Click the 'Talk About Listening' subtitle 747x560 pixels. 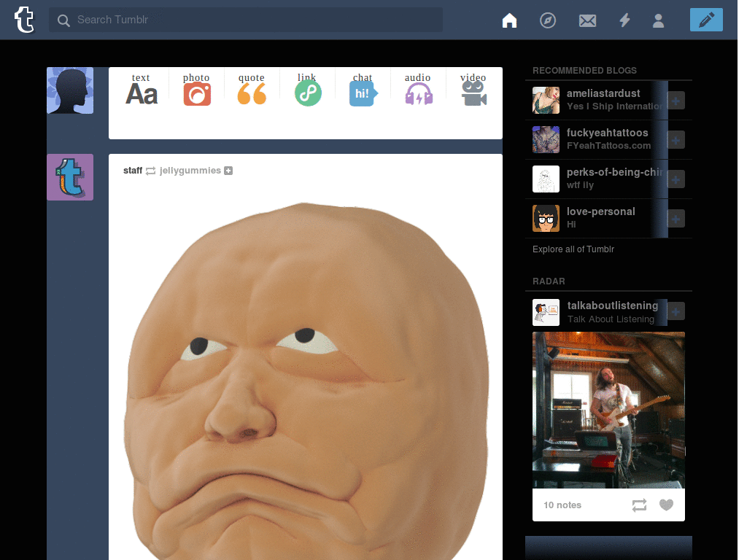[x=611, y=319]
